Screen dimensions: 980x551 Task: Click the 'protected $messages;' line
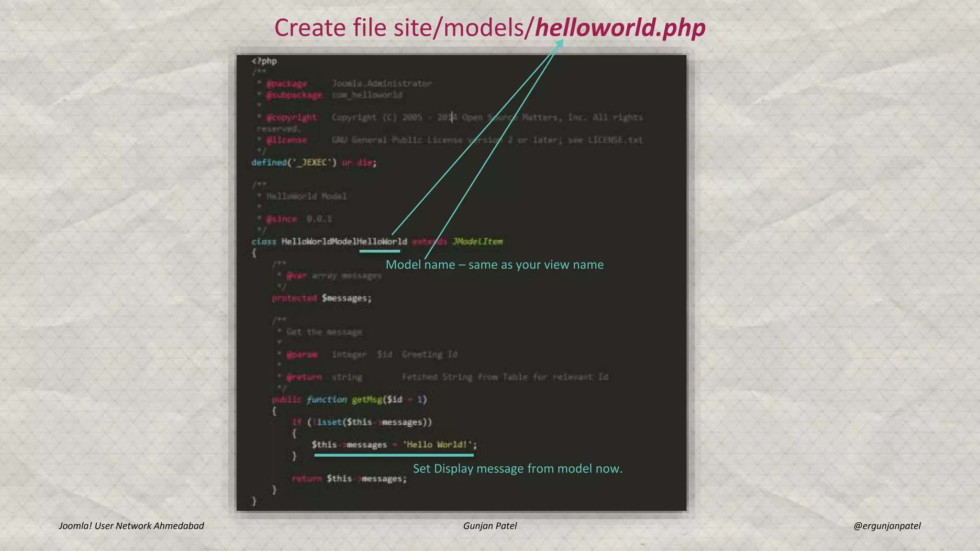click(322, 298)
